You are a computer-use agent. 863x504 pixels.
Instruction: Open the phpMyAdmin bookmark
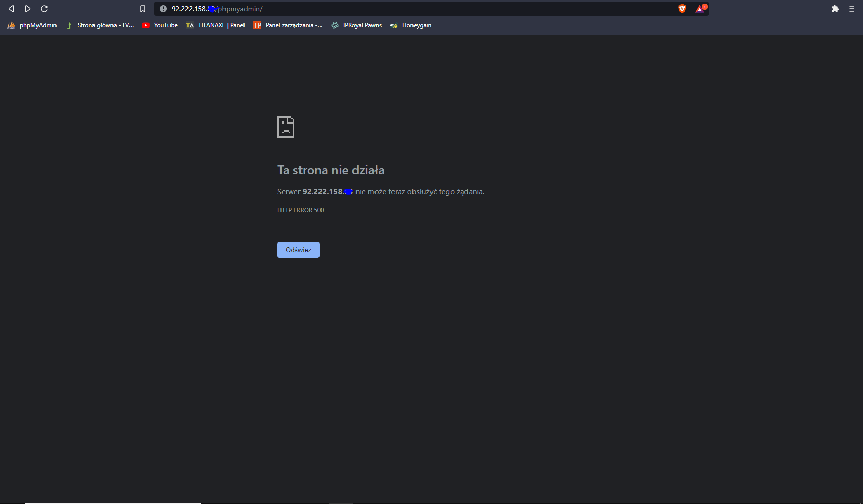[32, 25]
